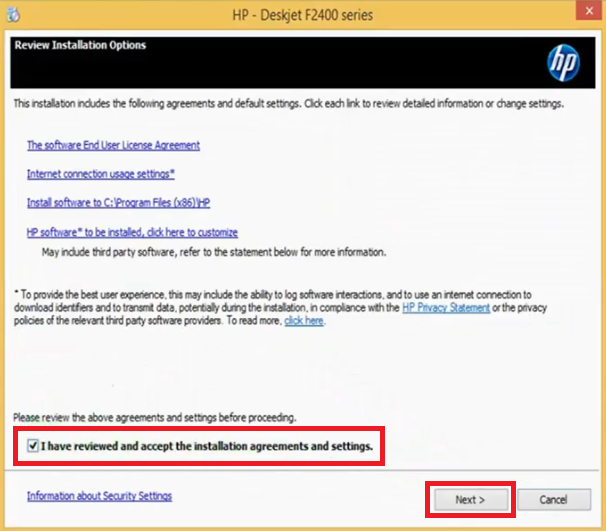Click the 'May include third party software' note

(214, 252)
